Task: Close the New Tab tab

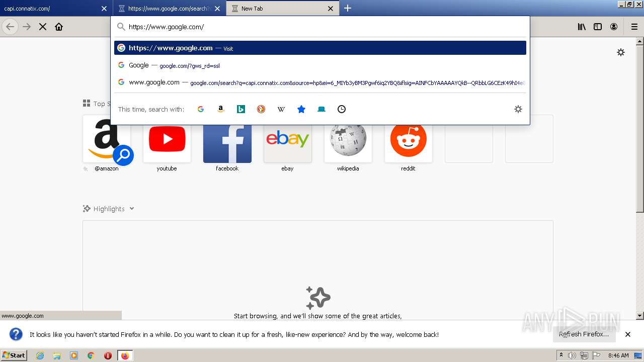Action: [331, 9]
